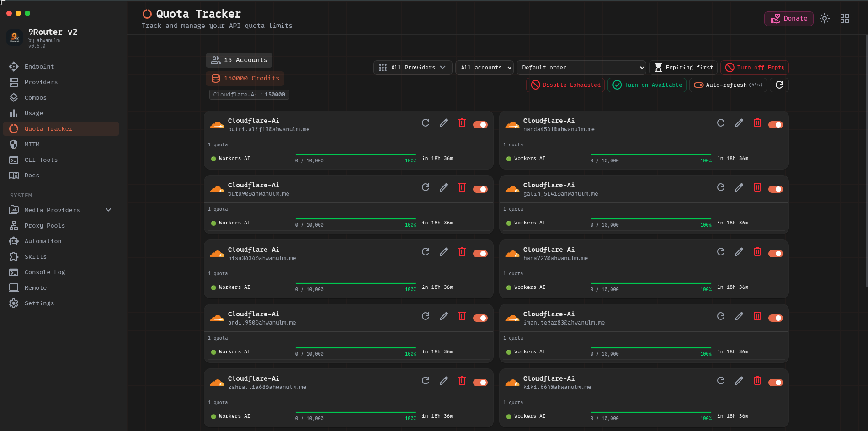Viewport: 868px width, 431px height.
Task: Open CLI Tools page
Action: click(x=61, y=160)
